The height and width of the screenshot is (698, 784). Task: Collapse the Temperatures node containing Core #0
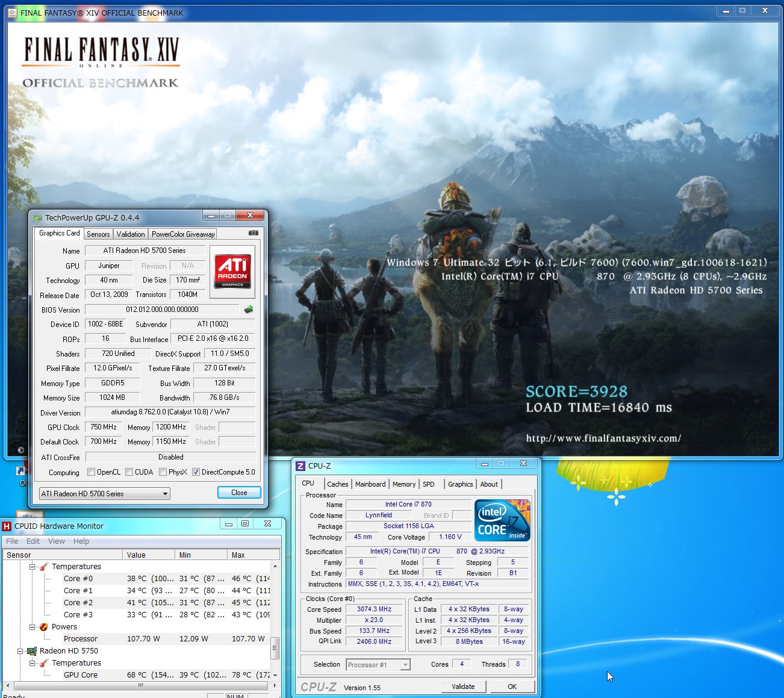pyautogui.click(x=33, y=567)
